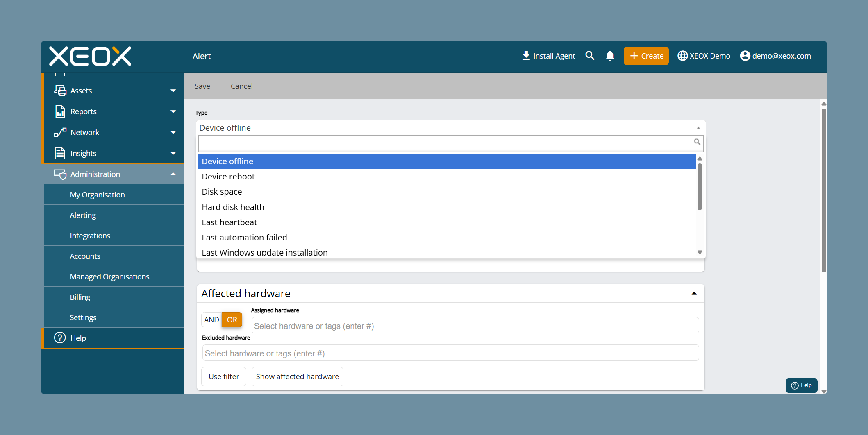This screenshot has width=868, height=435.
Task: Click the XEOX Demo globe icon
Action: [682, 56]
